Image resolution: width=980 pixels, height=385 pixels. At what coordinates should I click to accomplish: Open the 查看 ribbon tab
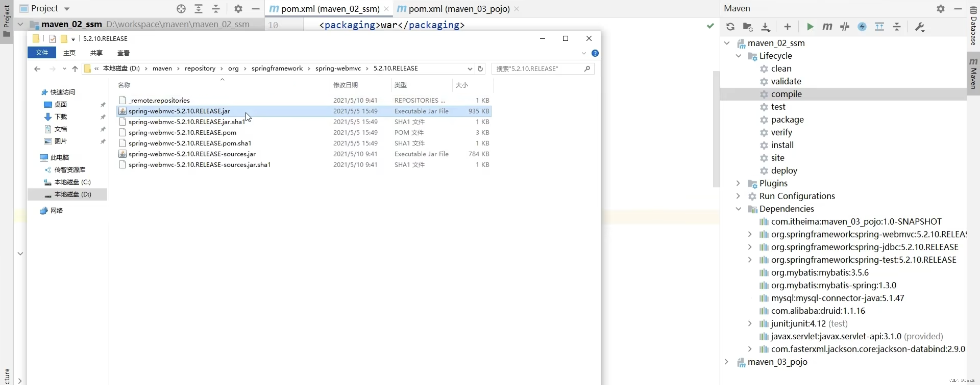click(x=123, y=53)
